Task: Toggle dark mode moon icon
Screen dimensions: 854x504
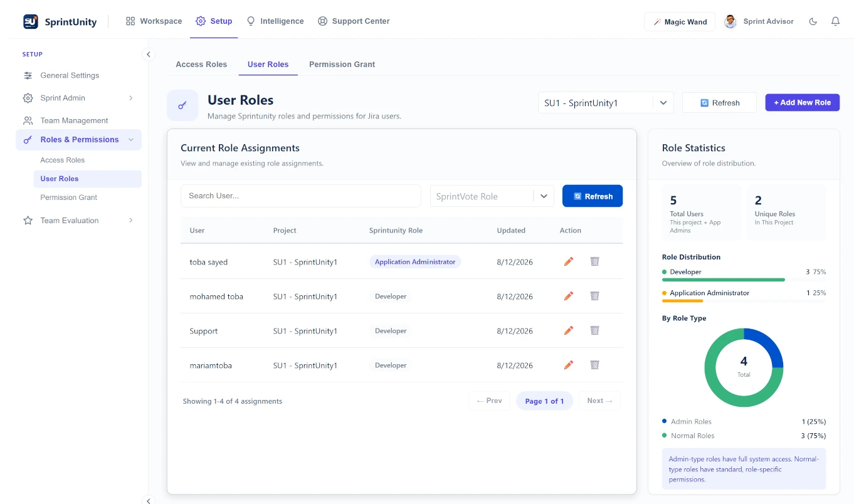Action: (x=813, y=21)
